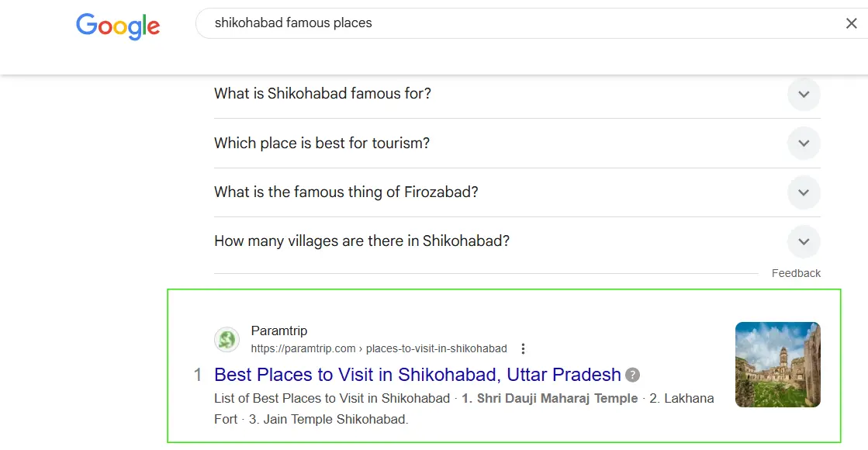Open the fort thumbnail image in the result

(x=778, y=365)
